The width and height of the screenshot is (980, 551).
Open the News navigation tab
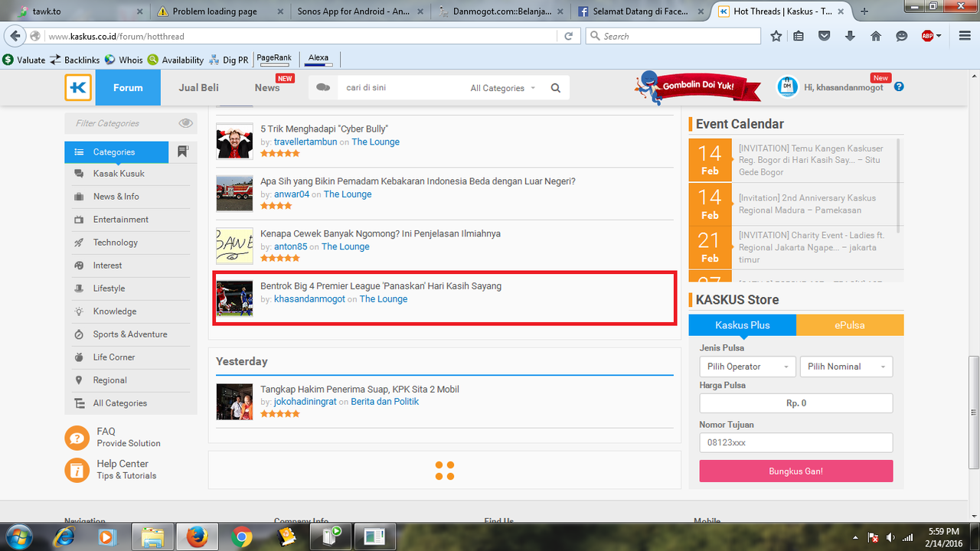coord(267,87)
